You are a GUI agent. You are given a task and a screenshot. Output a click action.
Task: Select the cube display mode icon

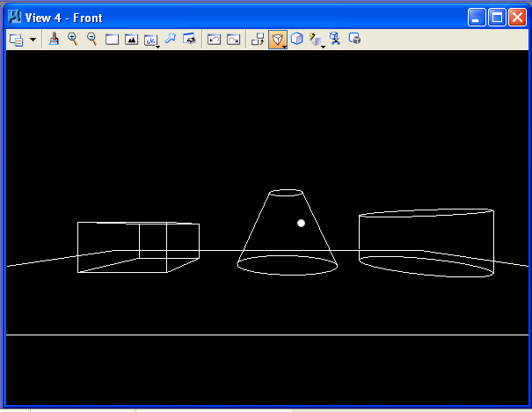(x=296, y=40)
